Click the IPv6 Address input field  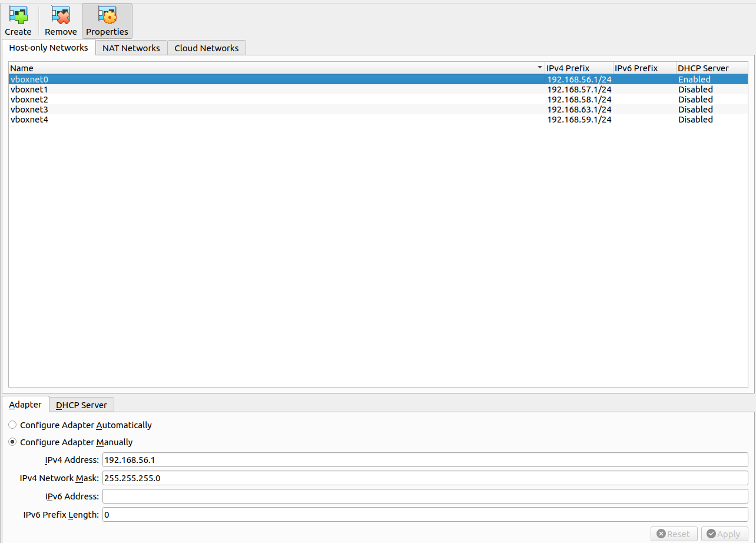(x=425, y=496)
